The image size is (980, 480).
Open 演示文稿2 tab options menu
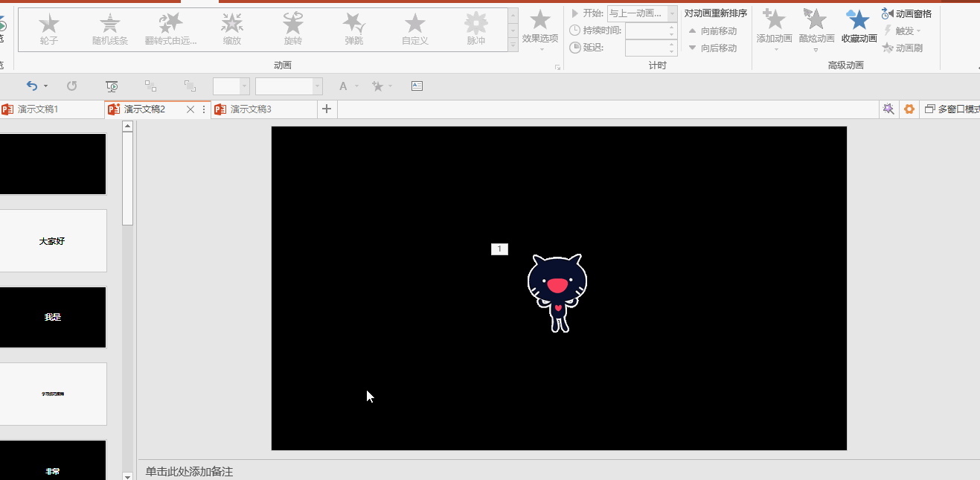tap(204, 109)
